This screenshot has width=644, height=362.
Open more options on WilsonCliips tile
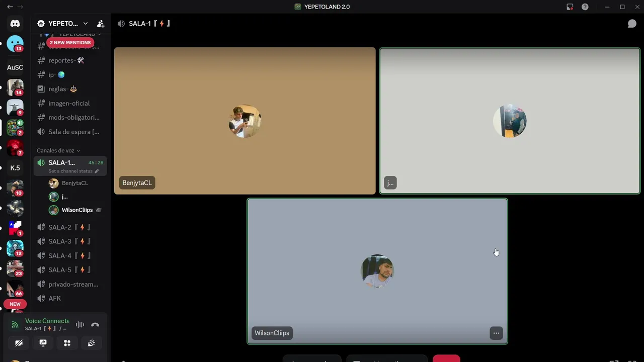coord(496,333)
